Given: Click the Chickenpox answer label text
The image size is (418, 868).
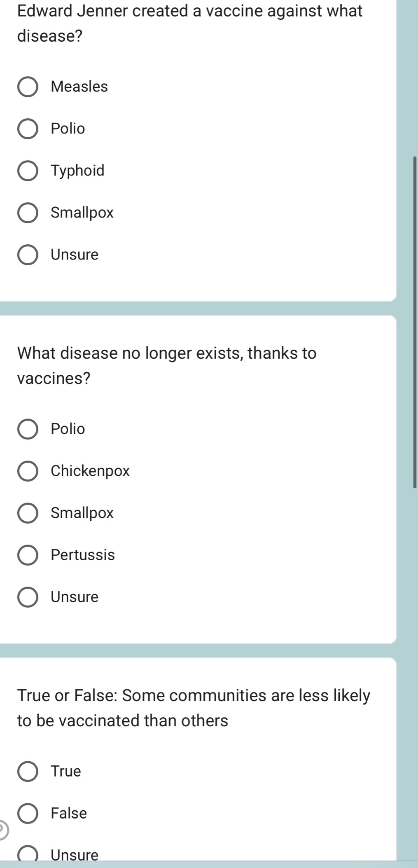Looking at the screenshot, I should tap(90, 471).
